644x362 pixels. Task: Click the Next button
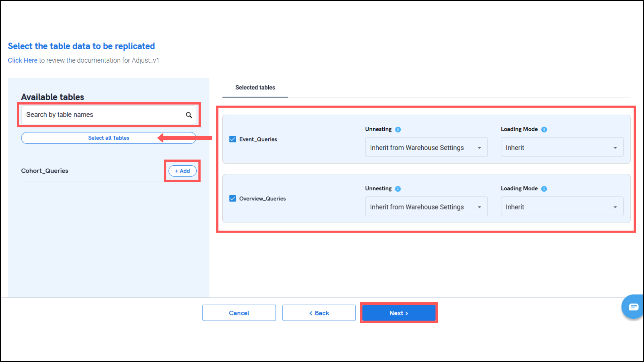[398, 313]
